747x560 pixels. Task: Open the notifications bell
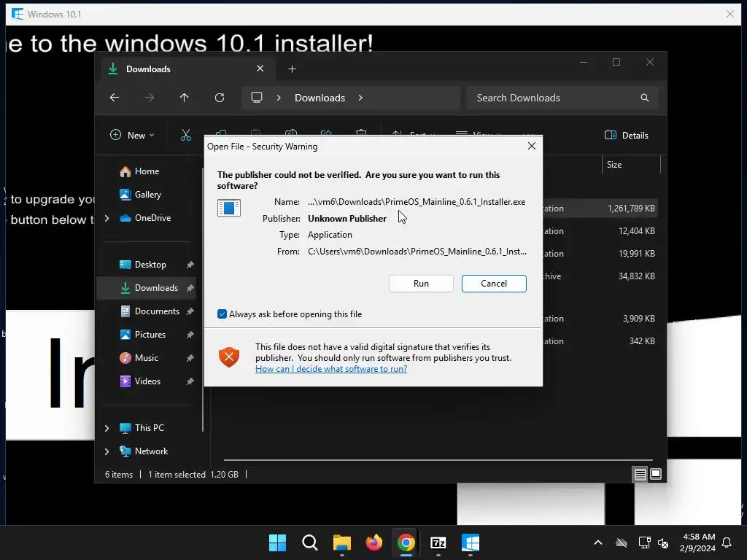coord(727,542)
